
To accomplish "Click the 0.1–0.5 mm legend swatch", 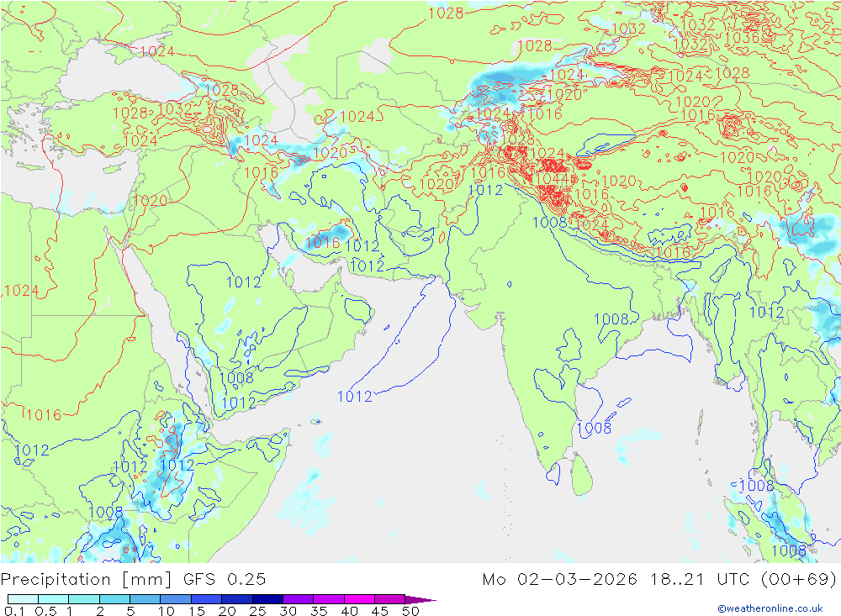I will tap(23, 599).
